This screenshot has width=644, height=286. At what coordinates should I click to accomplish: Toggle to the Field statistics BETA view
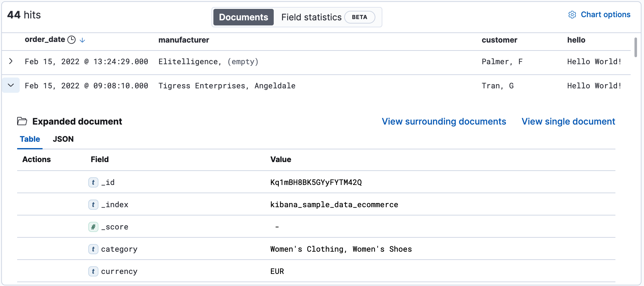click(x=311, y=17)
